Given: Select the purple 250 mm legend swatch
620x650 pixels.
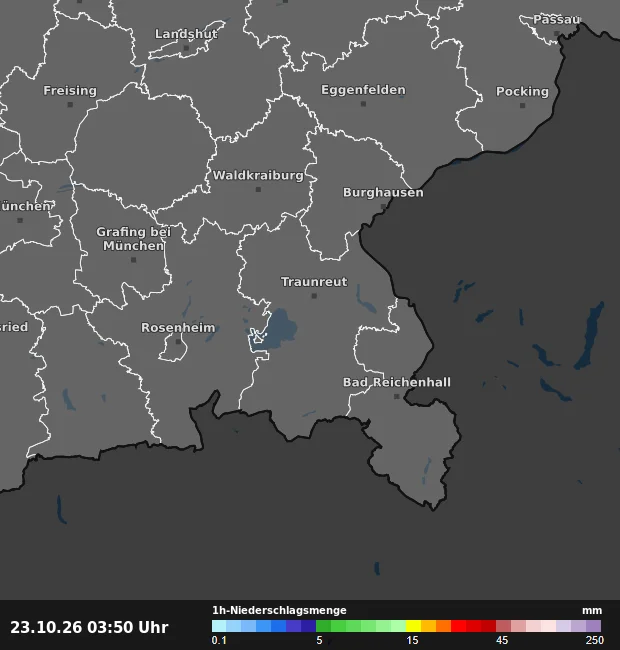Looking at the screenshot, I should tap(593, 626).
